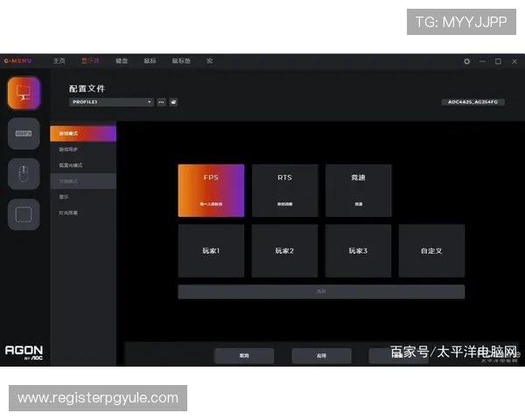Image resolution: width=525 pixels, height=420 pixels.
Task: Click the AGON by AOC logo
Action: click(x=24, y=353)
